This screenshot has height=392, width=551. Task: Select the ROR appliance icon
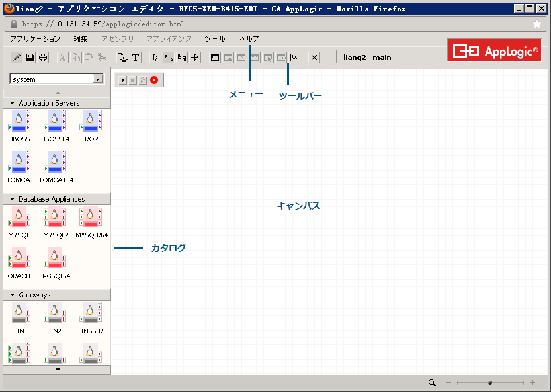91,121
